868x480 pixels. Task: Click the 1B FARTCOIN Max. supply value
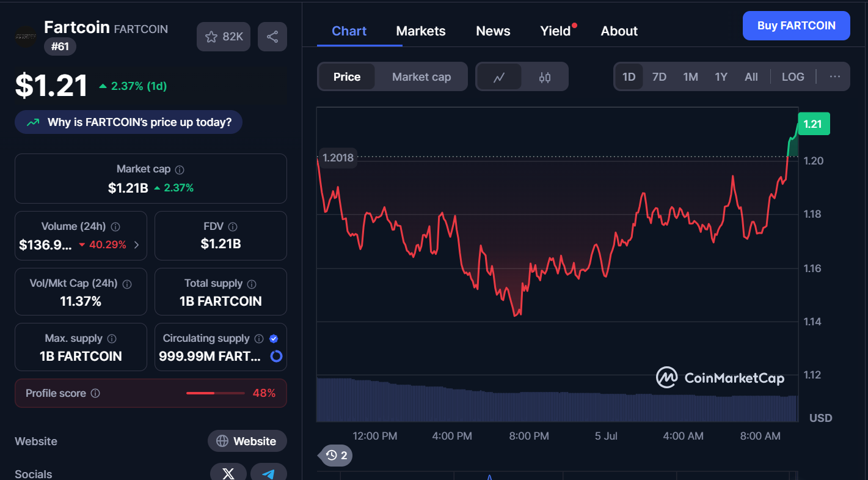coord(81,356)
